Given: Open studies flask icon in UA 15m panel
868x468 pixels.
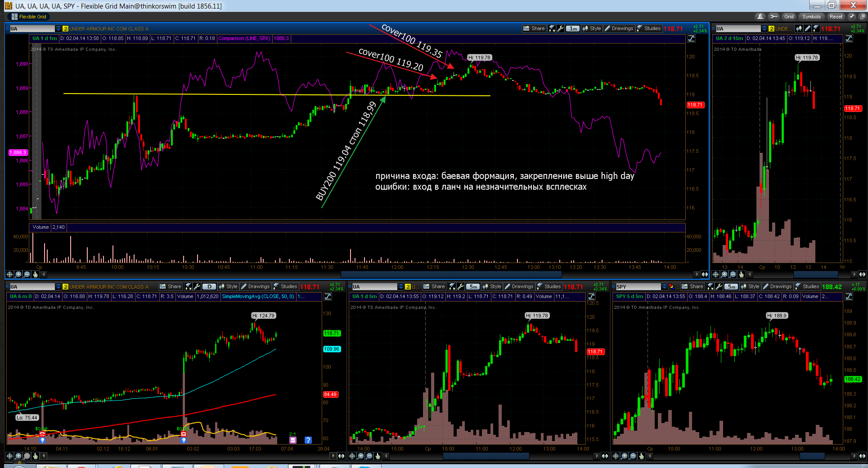Looking at the screenshot, I should (816, 29).
